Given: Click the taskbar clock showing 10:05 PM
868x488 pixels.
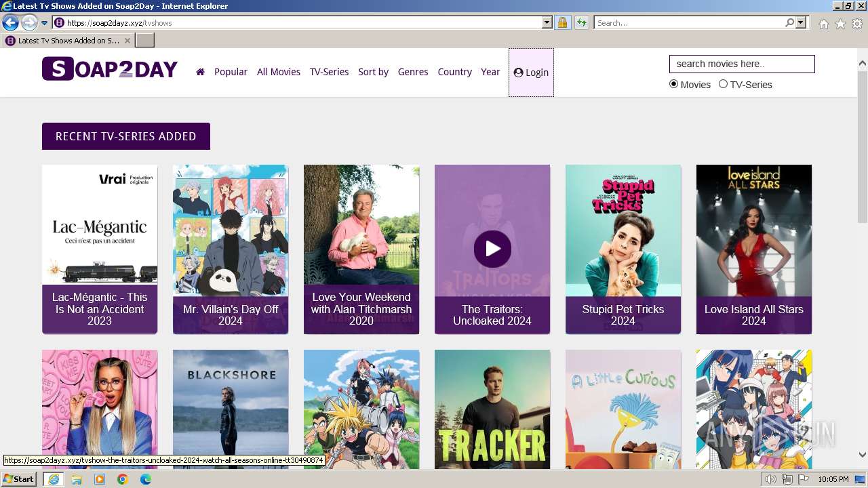Looking at the screenshot, I should 833,479.
